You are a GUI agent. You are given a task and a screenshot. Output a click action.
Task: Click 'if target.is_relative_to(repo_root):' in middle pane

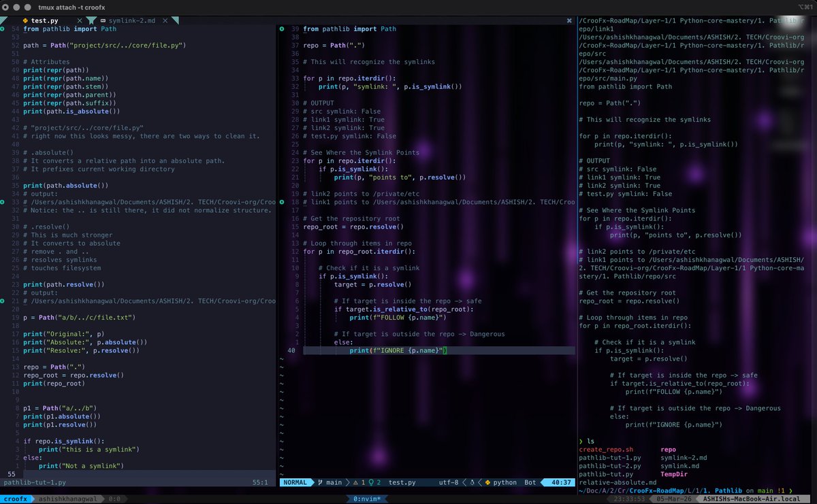404,309
